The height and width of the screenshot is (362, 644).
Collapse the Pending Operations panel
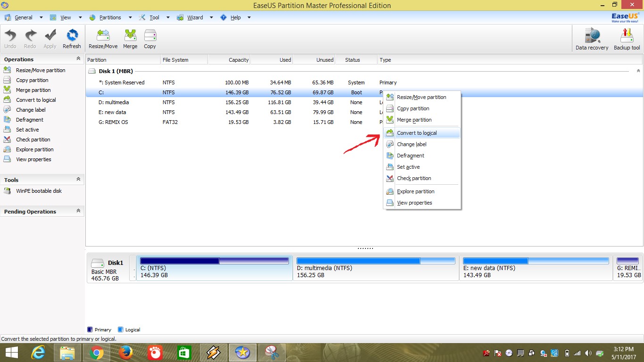[78, 211]
